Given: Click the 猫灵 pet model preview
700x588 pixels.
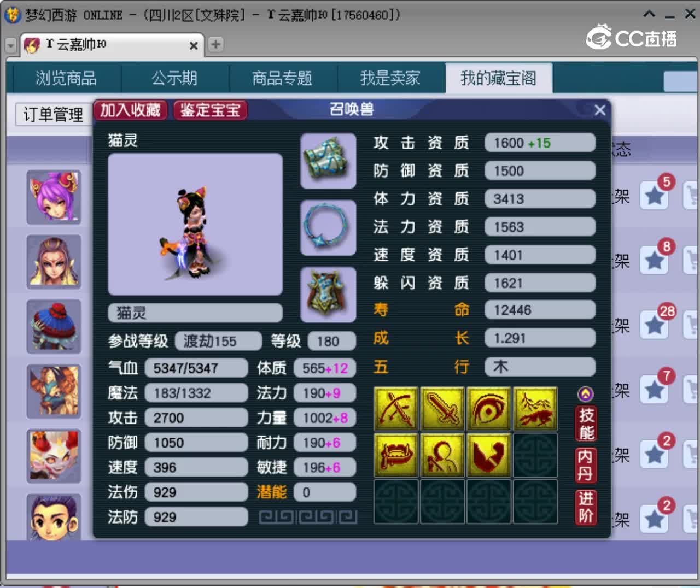Looking at the screenshot, I should click(195, 224).
